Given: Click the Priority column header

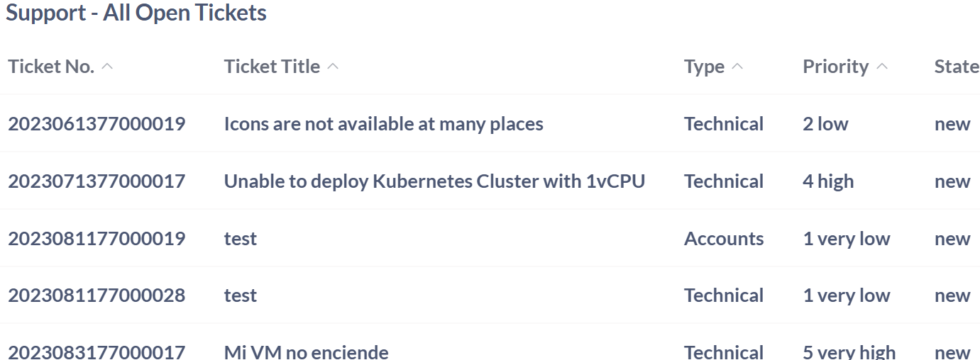Looking at the screenshot, I should [x=835, y=67].
